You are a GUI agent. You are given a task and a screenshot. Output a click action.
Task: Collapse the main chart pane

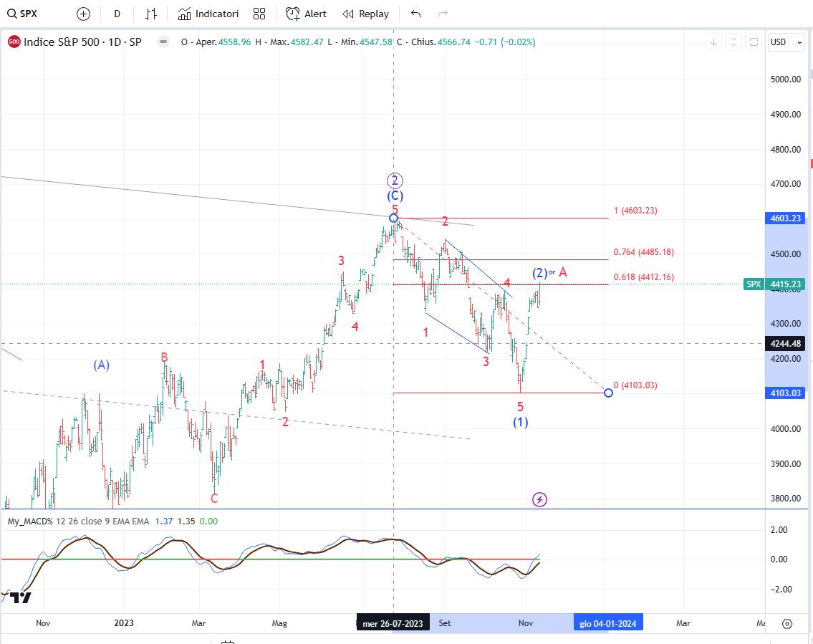point(733,42)
